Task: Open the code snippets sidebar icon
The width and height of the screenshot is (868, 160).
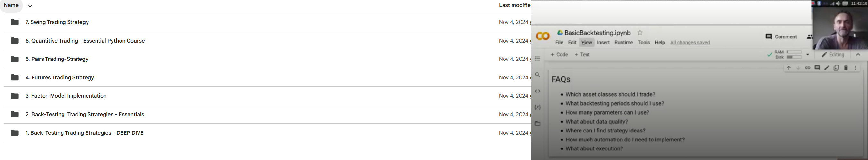Action: (538, 91)
